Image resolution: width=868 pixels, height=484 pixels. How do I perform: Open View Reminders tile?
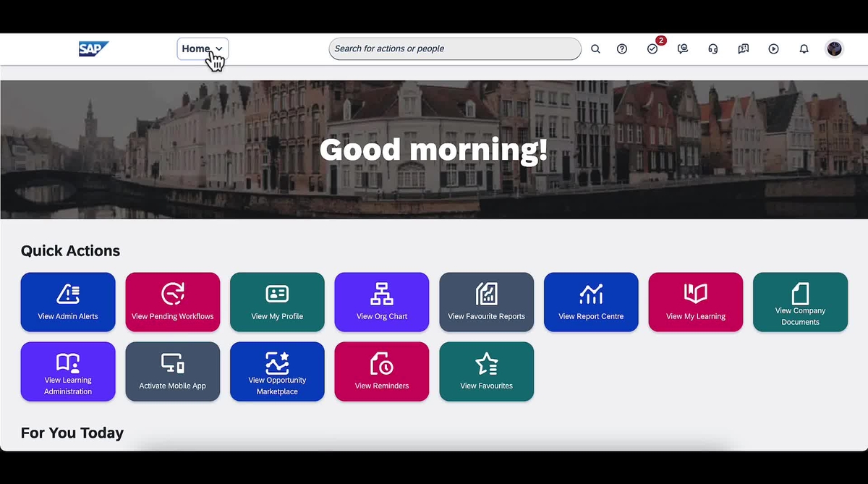point(382,372)
